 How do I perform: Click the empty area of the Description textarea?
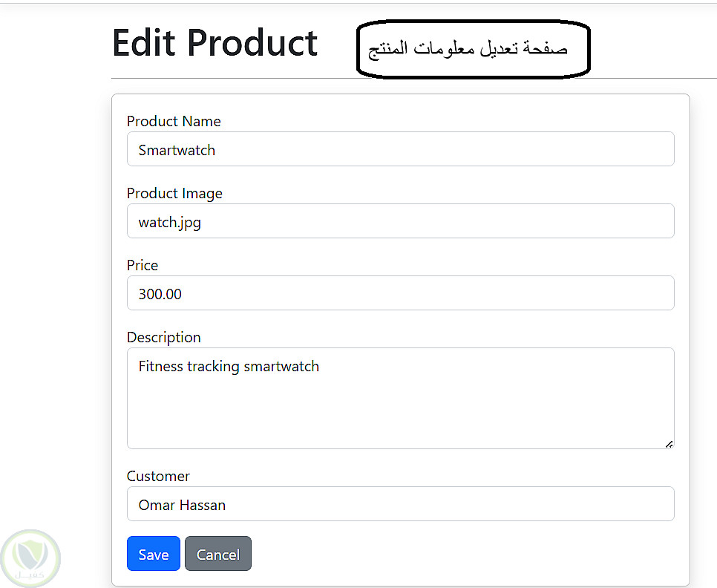click(400, 412)
